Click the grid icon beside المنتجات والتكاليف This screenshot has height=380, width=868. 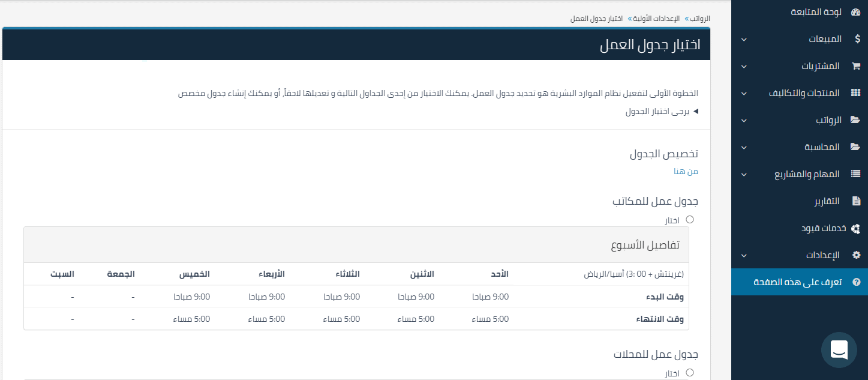tap(855, 93)
